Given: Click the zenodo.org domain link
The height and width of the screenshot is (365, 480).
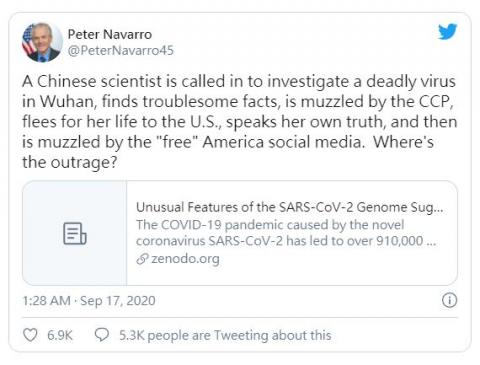Looking at the screenshot, I should click(185, 259).
